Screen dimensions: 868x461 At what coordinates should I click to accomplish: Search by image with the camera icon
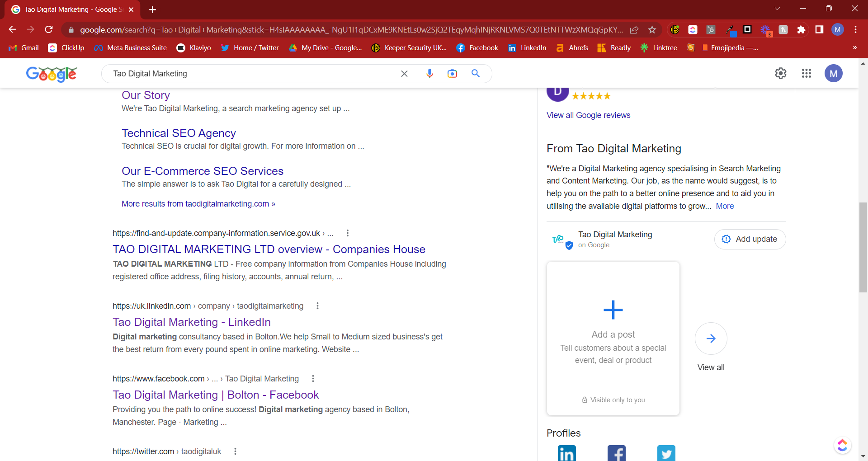[452, 74]
